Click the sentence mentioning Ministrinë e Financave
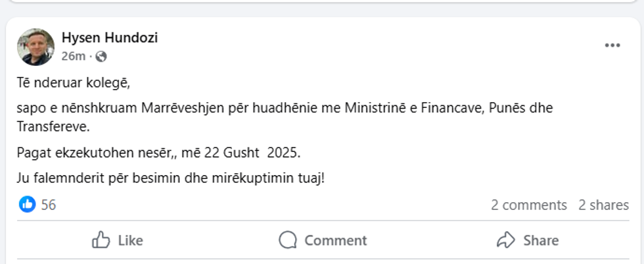The height and width of the screenshot is (264, 644). click(285, 108)
